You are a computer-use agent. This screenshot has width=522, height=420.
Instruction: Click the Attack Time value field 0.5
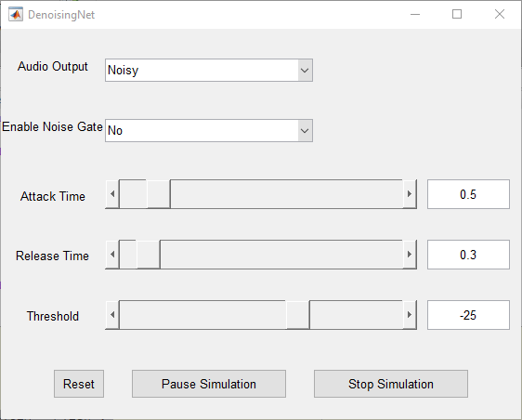tap(468, 194)
